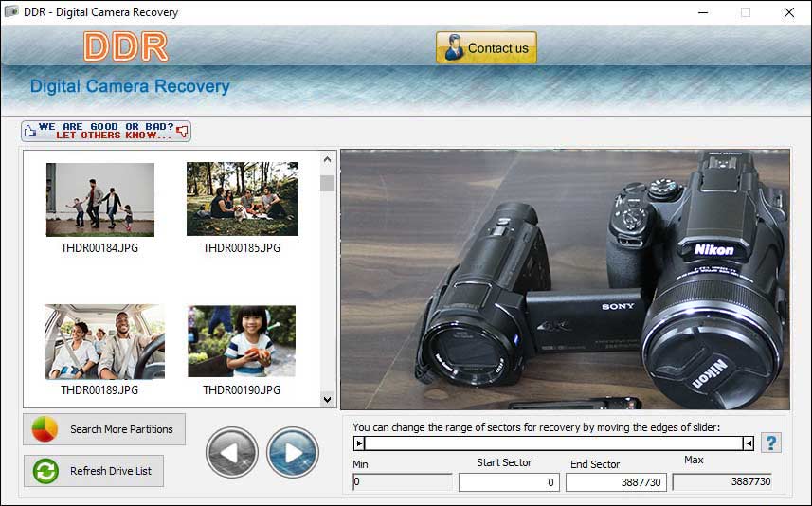Close the Digital Camera Recovery window

tap(789, 12)
